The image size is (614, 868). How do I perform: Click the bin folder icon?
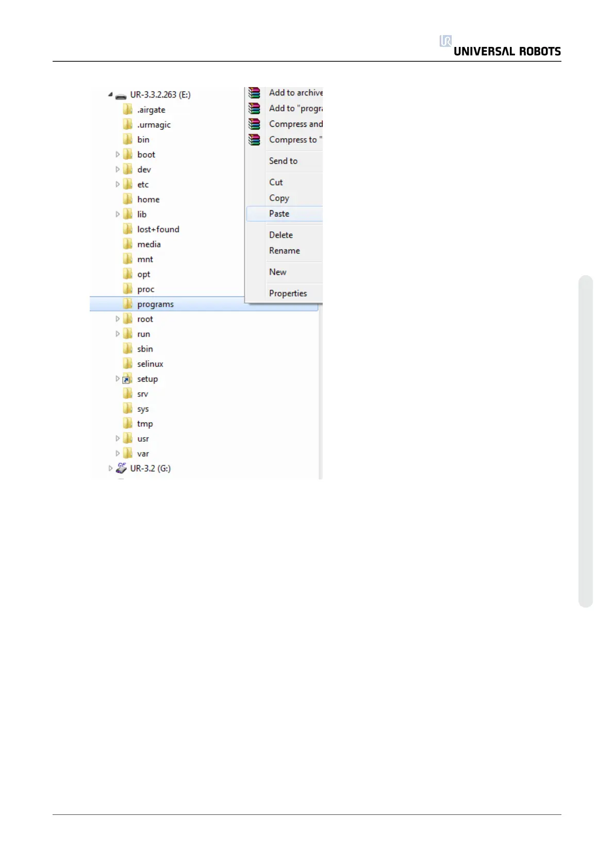pos(128,139)
